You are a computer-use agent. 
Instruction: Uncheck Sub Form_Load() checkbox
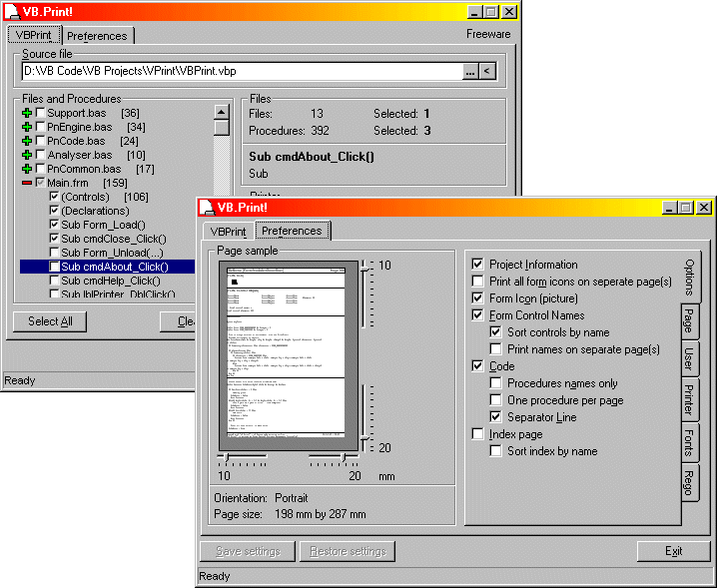tap(54, 225)
